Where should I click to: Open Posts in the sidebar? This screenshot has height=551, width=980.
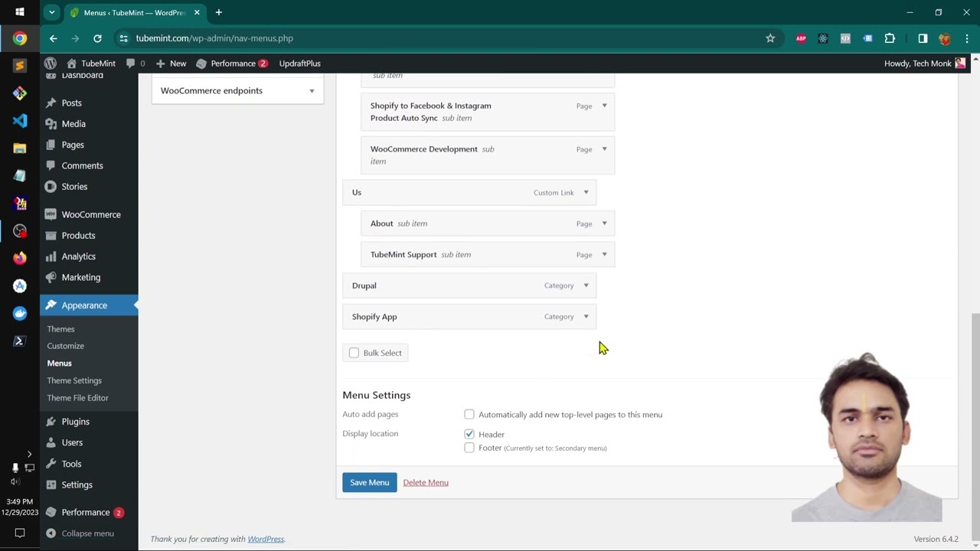click(71, 103)
